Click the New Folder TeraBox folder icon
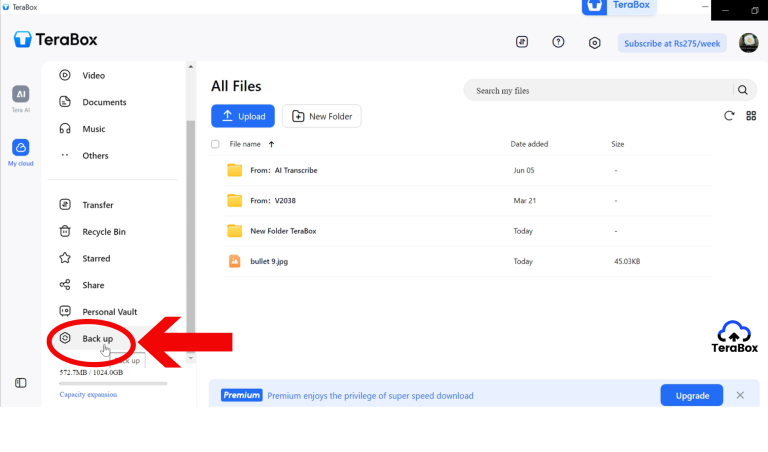The height and width of the screenshot is (452, 768). pos(235,231)
